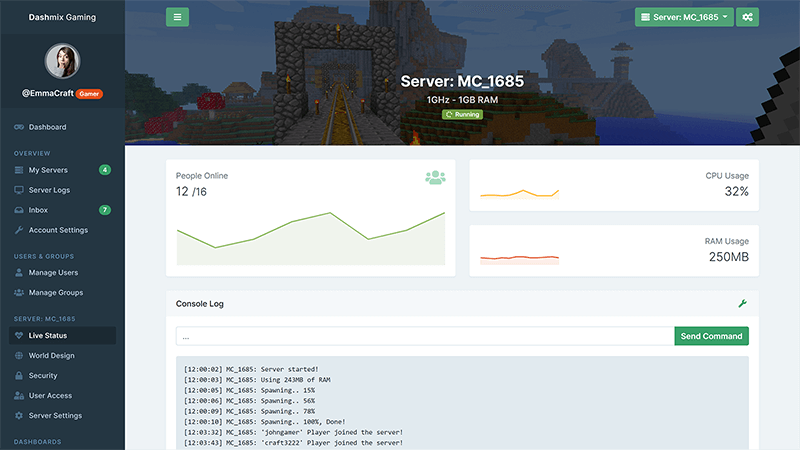
Task: Focus the console command input field
Action: pos(424,336)
